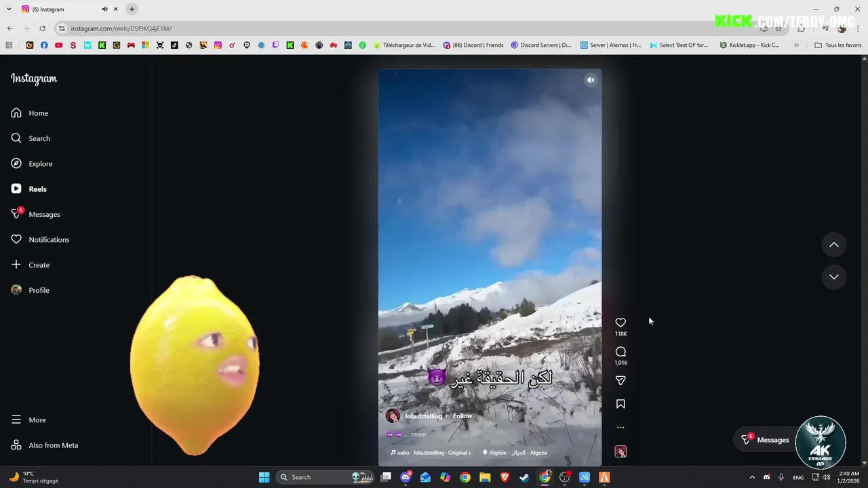Expand the caption with 'more'
868x488 pixels.
point(418,434)
